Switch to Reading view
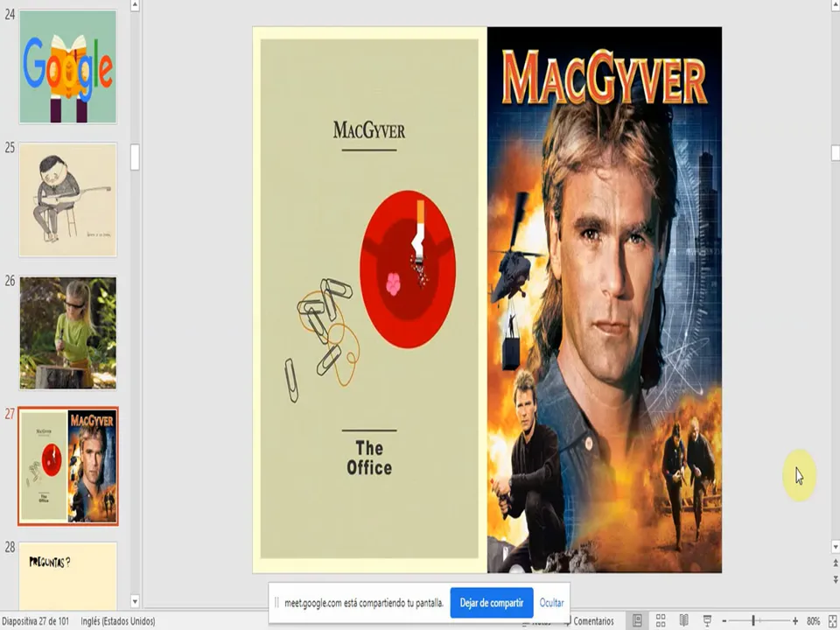Image resolution: width=840 pixels, height=630 pixels. click(683, 620)
